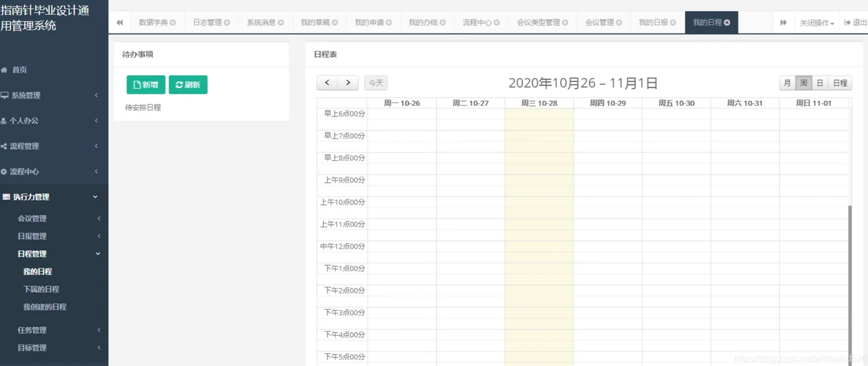Switch calendar to week view 周

(x=804, y=83)
